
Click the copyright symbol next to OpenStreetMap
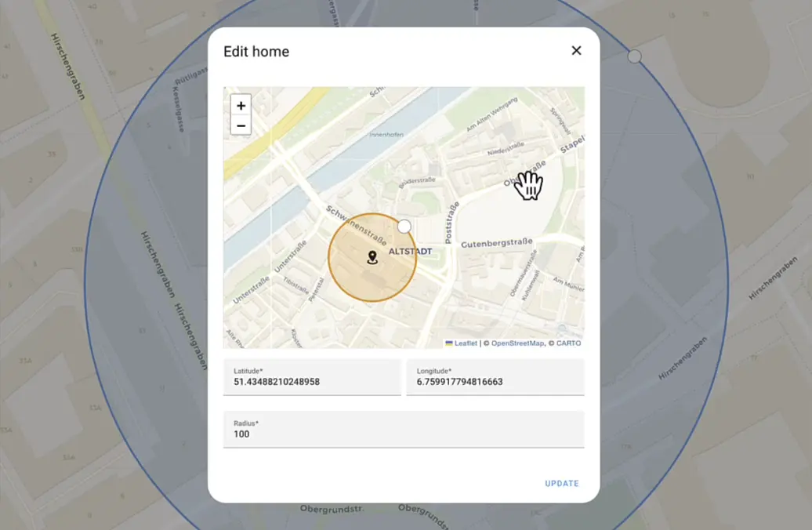click(x=487, y=343)
